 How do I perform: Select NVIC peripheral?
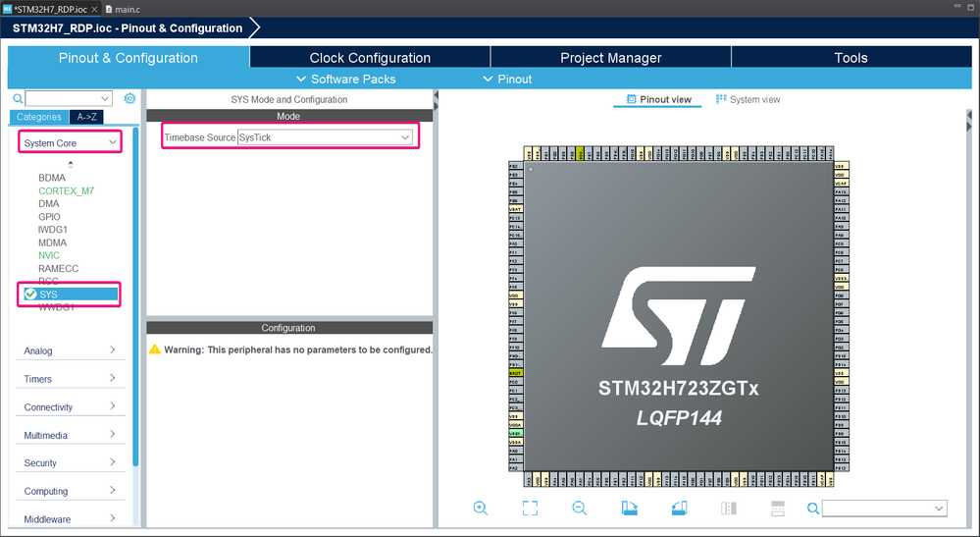point(49,255)
